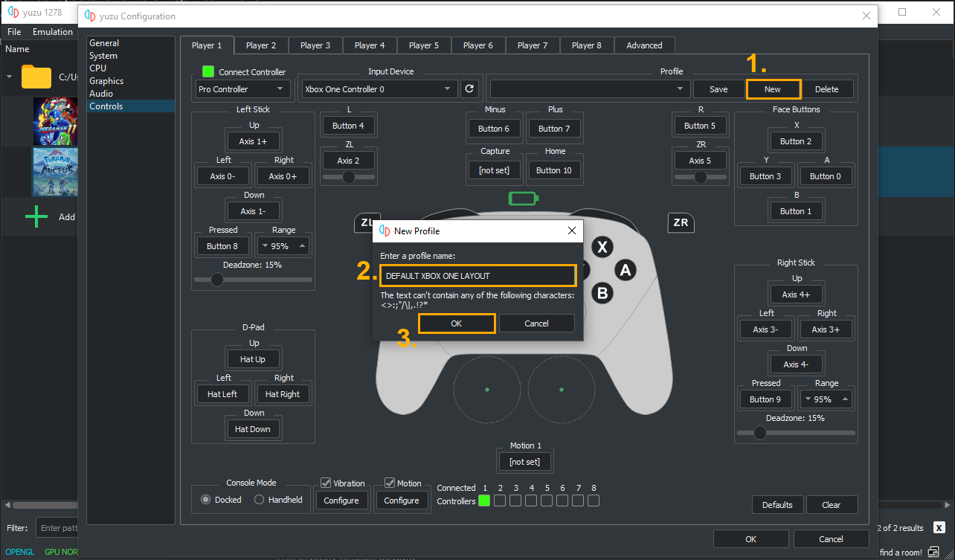Click the yellow folder icon in game list
The width and height of the screenshot is (955, 560).
36,76
